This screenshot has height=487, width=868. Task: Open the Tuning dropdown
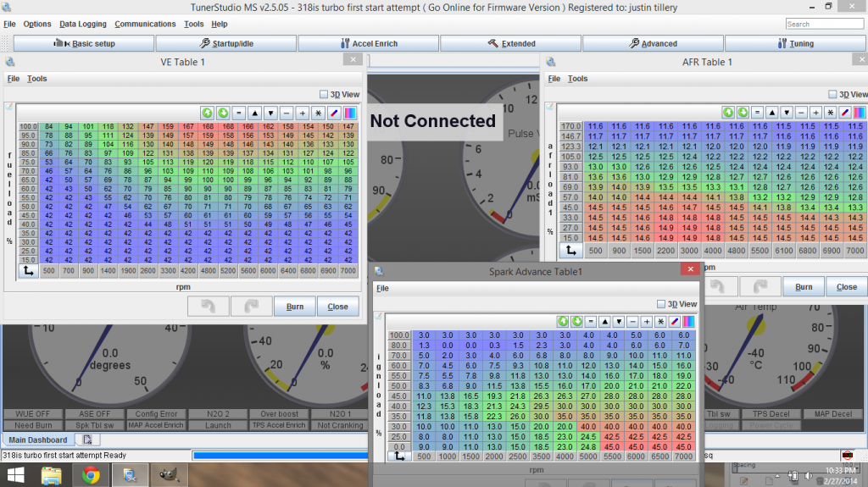[x=795, y=43]
